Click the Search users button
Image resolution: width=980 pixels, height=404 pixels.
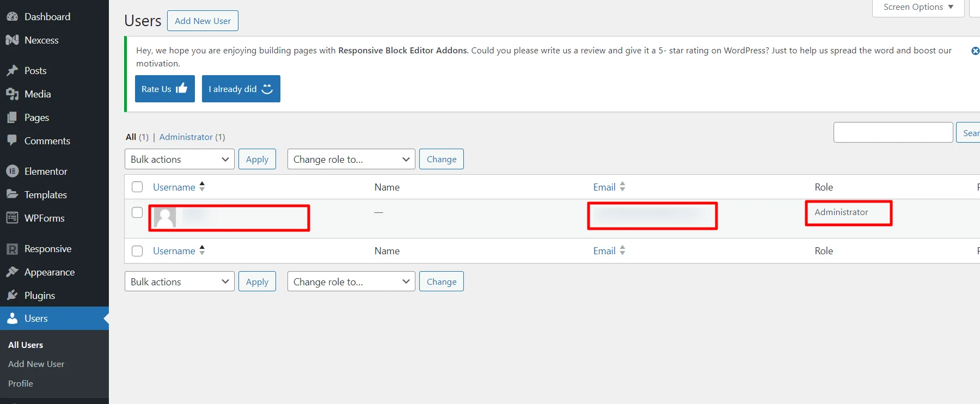coord(969,132)
